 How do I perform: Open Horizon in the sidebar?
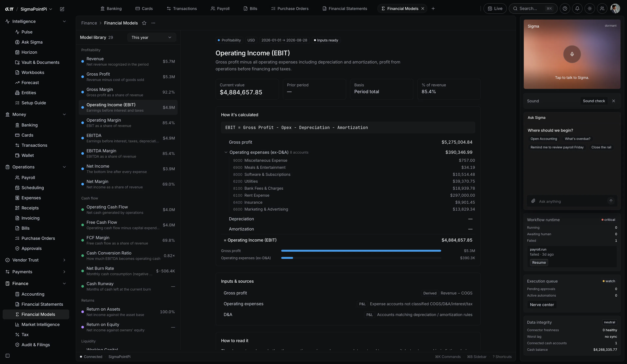coord(36,52)
